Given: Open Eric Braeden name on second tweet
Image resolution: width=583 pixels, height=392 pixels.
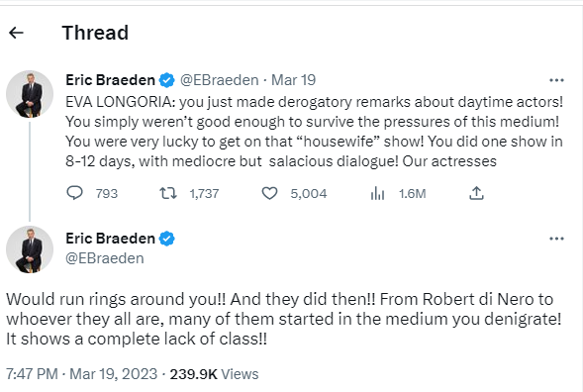Looking at the screenshot, I should pos(111,239).
